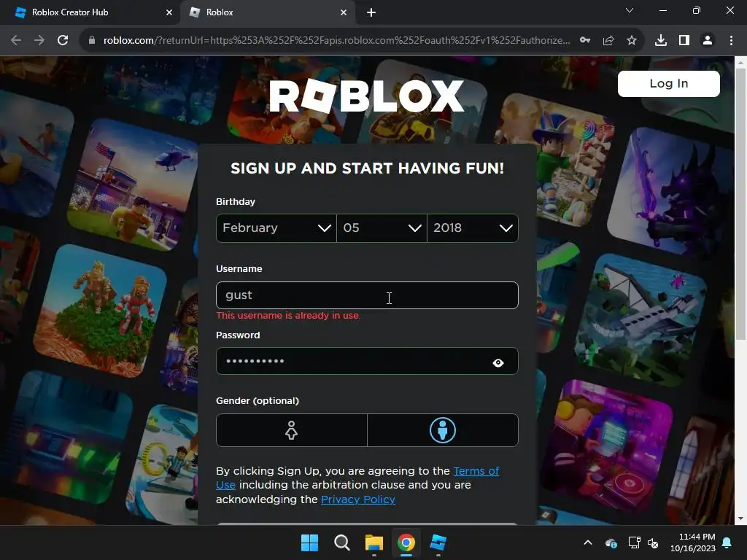Open the tab search chevron
The height and width of the screenshot is (560, 747).
(630, 10)
